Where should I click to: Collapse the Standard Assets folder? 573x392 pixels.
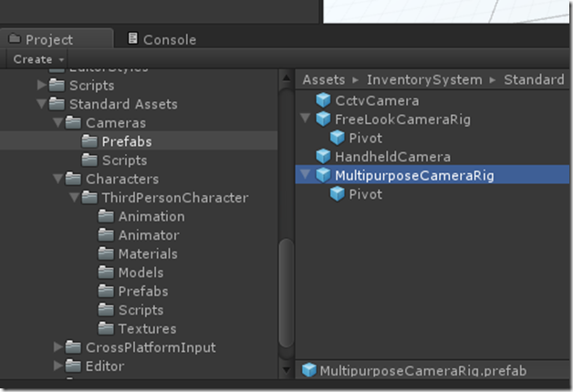coord(42,104)
